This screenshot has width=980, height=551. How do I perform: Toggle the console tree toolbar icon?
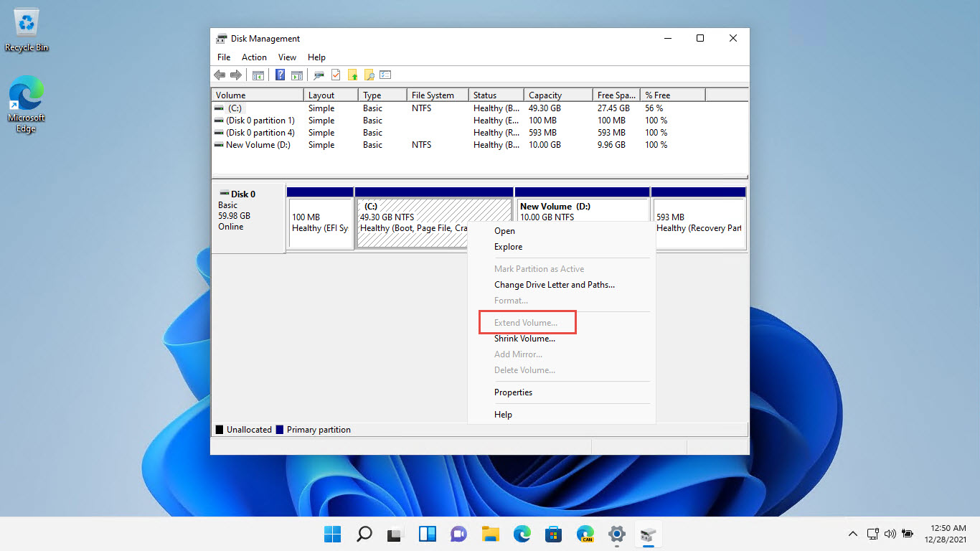click(258, 75)
